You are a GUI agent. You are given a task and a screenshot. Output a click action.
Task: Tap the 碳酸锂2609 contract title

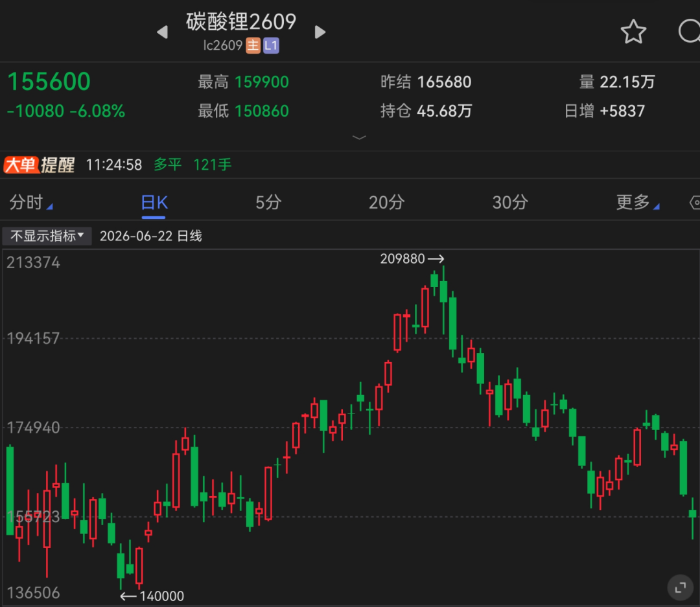(x=241, y=22)
